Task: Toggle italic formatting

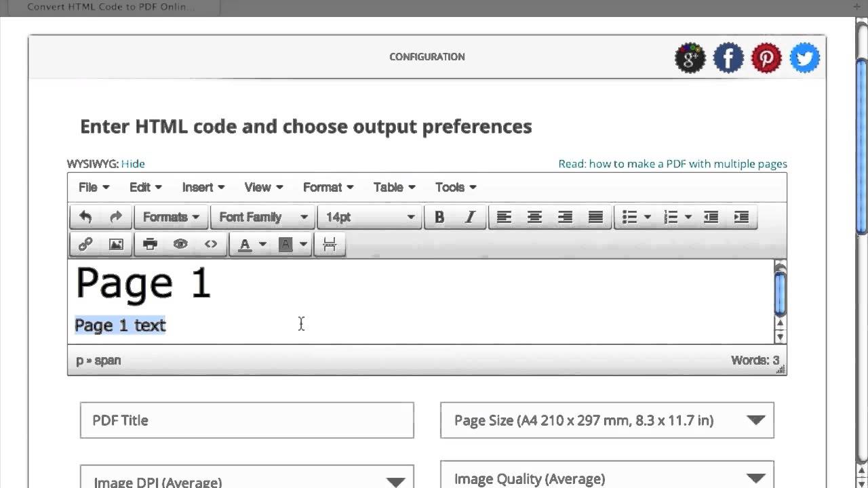Action: pyautogui.click(x=470, y=217)
